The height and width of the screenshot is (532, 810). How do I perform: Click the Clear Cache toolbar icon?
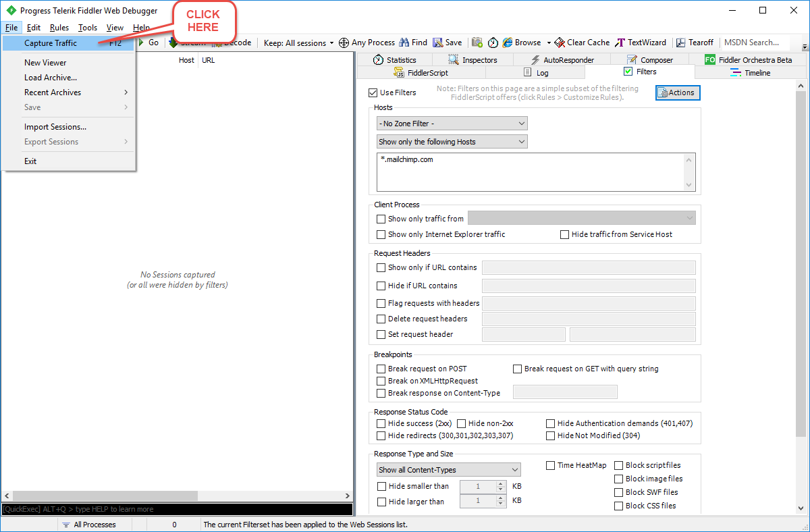click(560, 43)
